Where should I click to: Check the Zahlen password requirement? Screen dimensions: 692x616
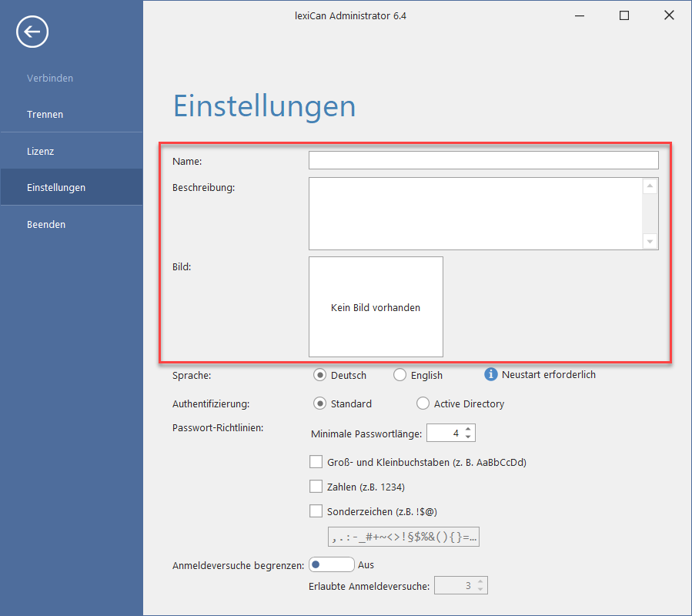point(316,486)
